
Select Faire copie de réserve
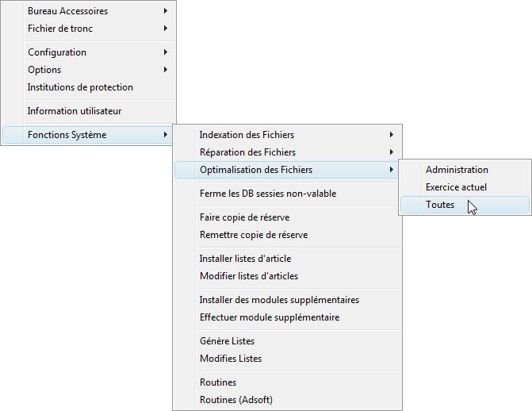coord(287,217)
